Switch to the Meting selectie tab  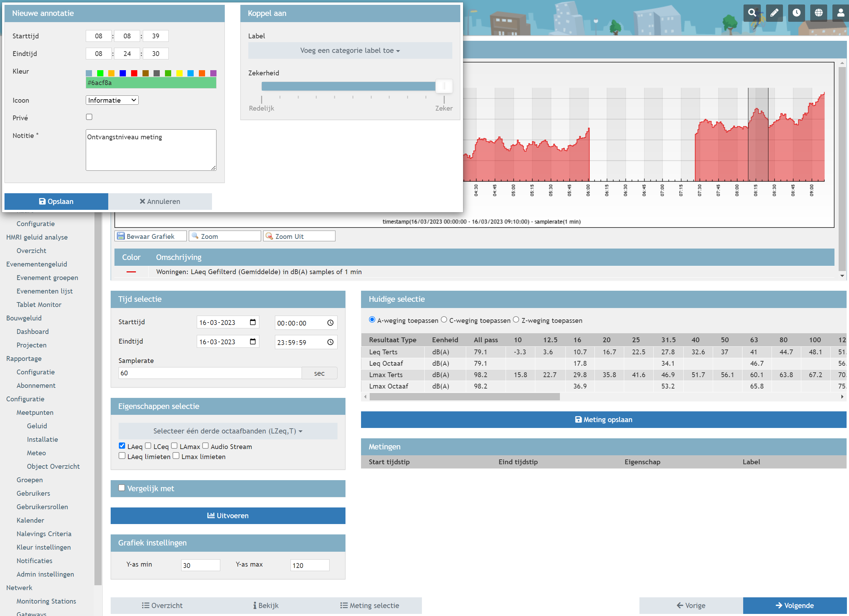369,606
